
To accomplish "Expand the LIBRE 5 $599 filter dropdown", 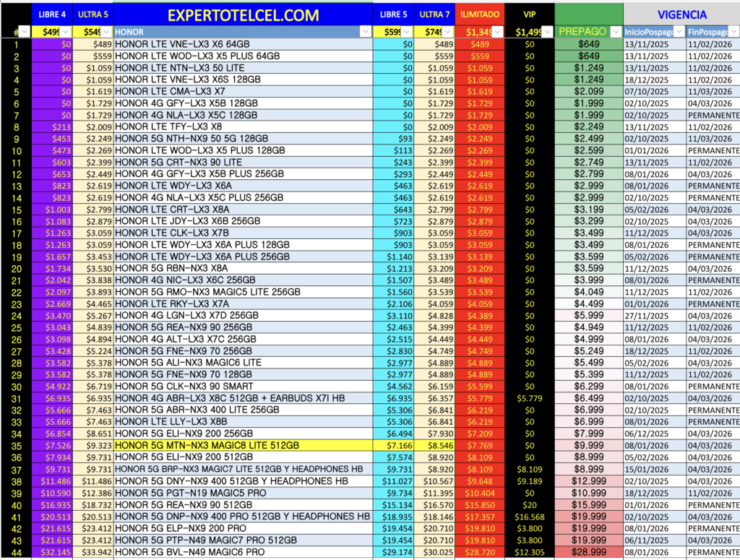I will [407, 32].
